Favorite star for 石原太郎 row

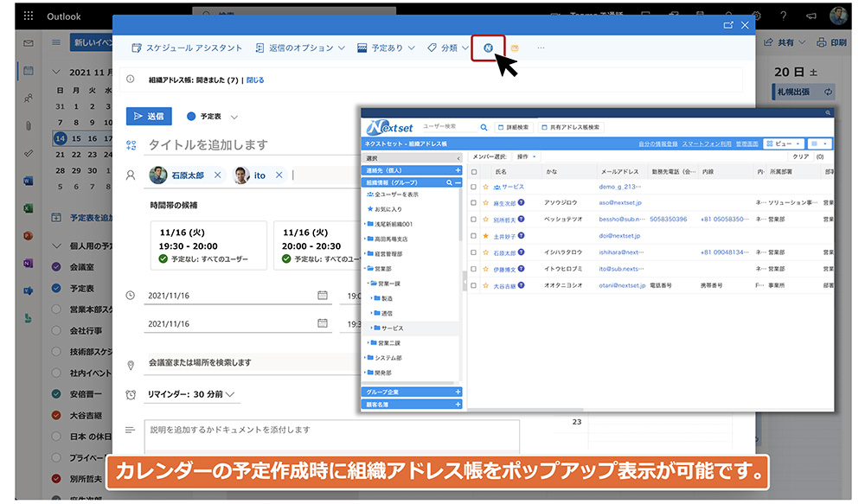coord(485,252)
